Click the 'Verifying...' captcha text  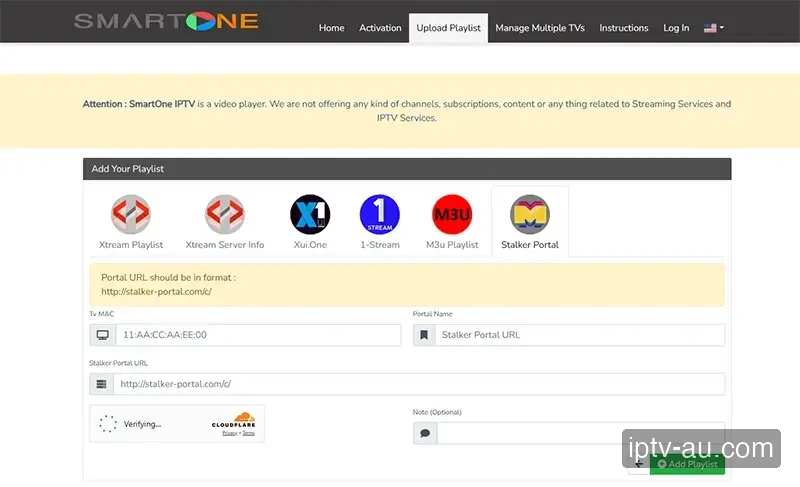pyautogui.click(x=142, y=424)
